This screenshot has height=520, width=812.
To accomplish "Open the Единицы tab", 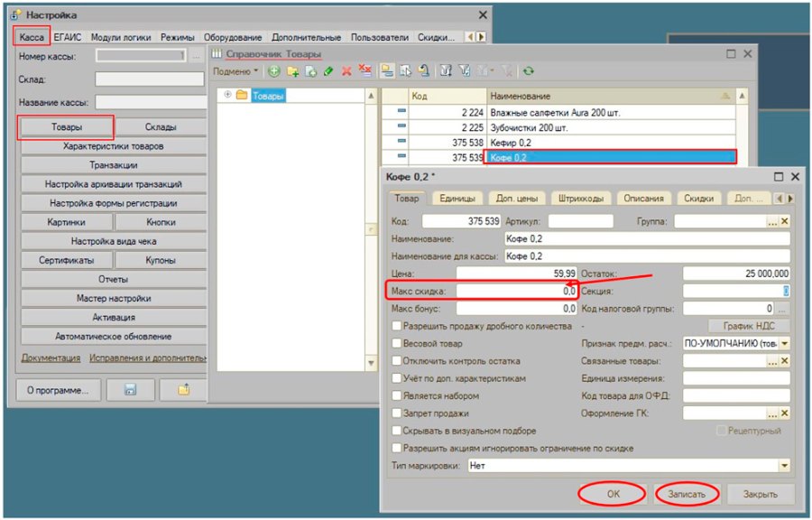I will click(457, 199).
